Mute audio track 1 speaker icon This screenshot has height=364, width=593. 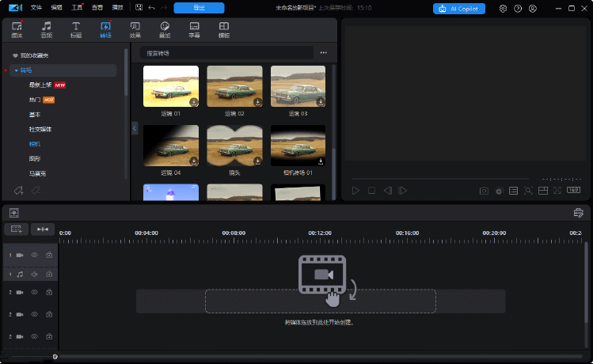pyautogui.click(x=34, y=274)
